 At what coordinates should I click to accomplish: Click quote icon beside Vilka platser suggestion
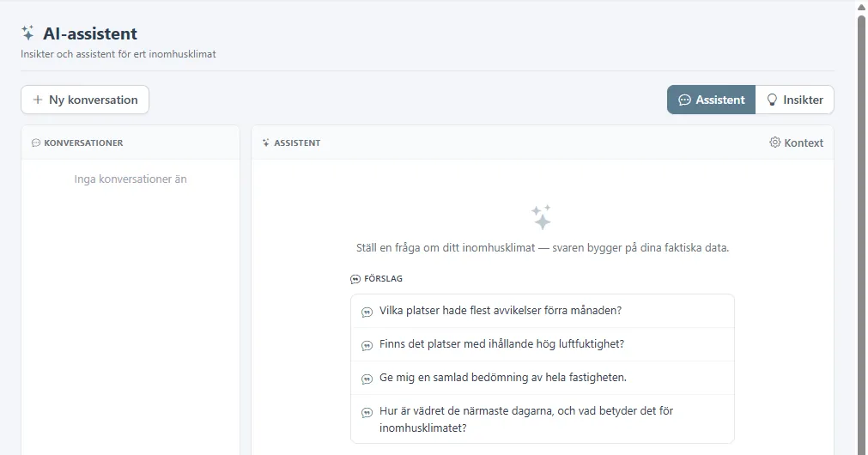pyautogui.click(x=367, y=312)
